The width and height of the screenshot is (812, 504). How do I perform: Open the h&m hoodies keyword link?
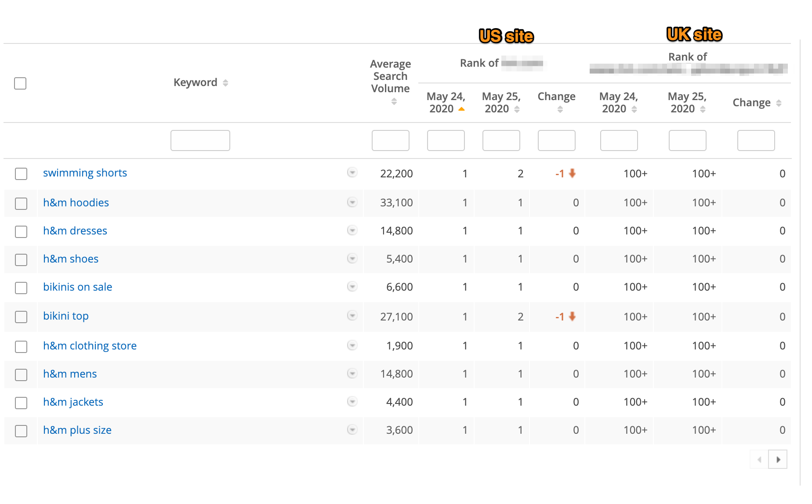point(76,202)
